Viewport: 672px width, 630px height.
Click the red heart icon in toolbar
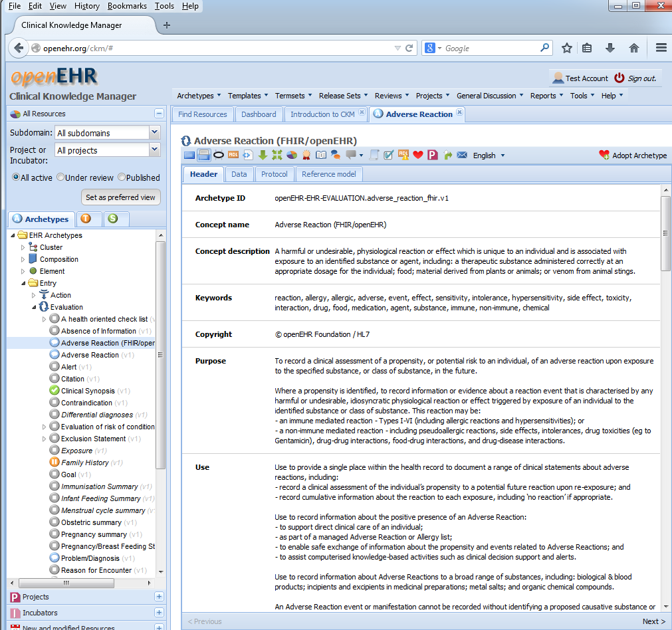click(418, 155)
